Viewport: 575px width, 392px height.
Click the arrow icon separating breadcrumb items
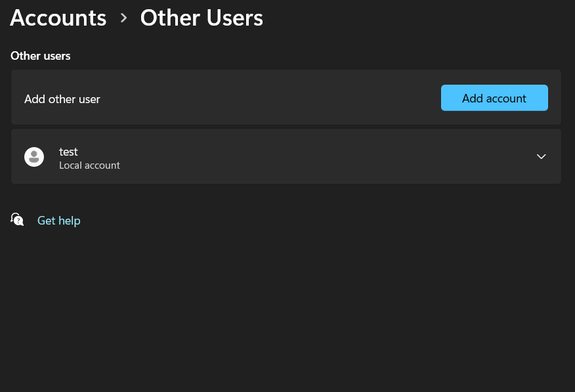tap(123, 18)
